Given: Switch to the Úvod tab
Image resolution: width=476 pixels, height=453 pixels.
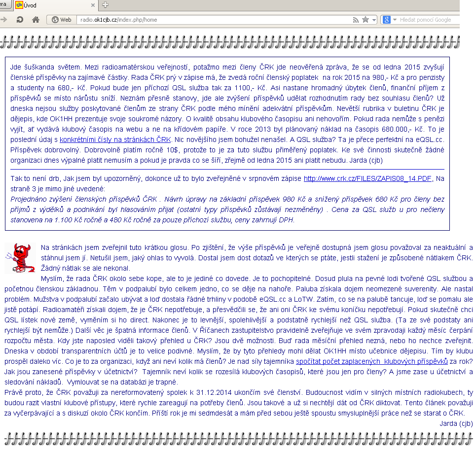Looking at the screenshot, I should pyautogui.click(x=56, y=5).
